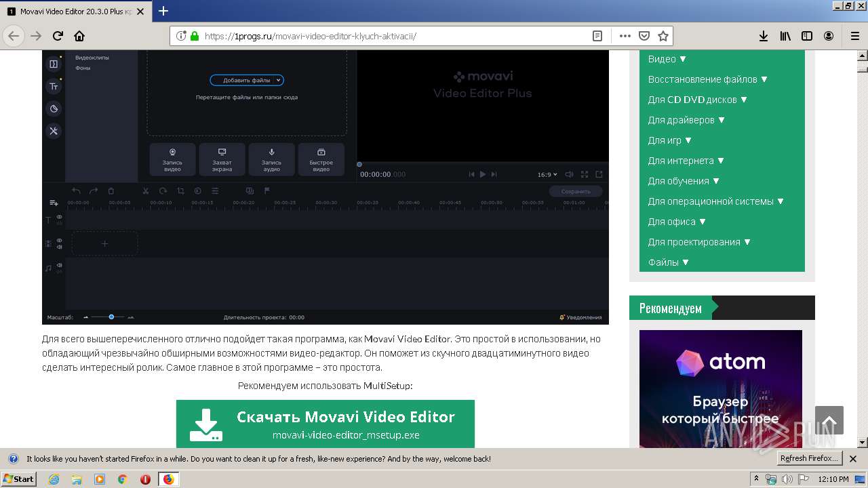Expand Для обучения category
Viewport: 868px width, 488px height.
[x=684, y=181]
